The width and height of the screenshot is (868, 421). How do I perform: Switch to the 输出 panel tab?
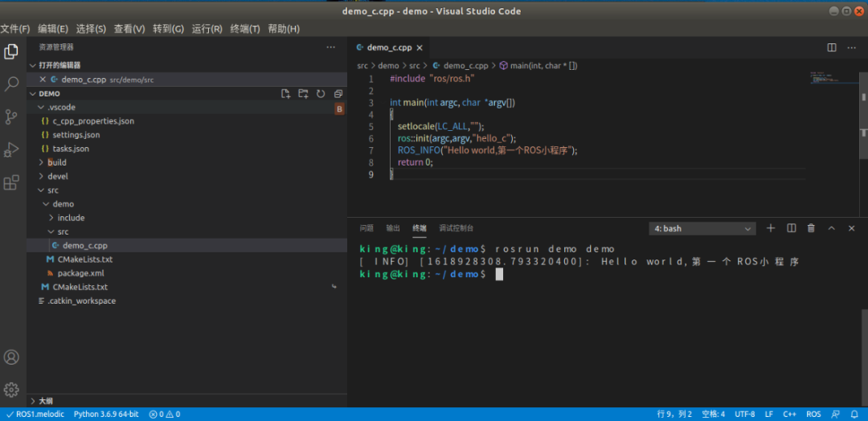(393, 228)
